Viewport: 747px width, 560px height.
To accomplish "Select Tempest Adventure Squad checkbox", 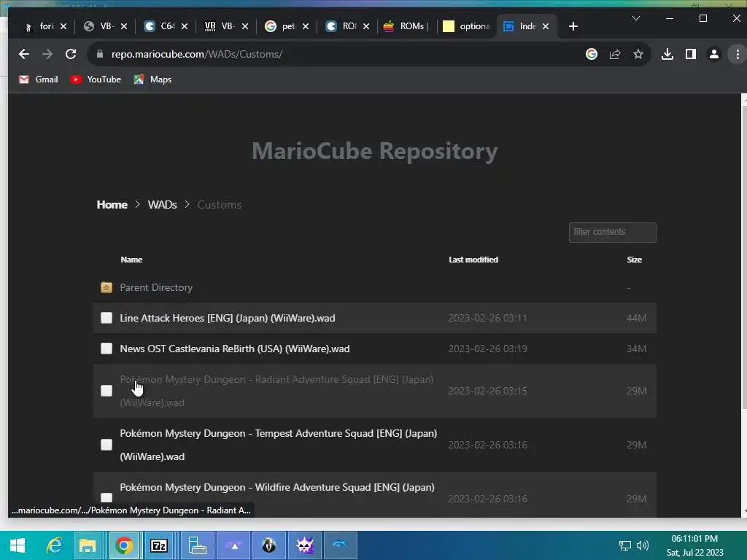I will click(x=107, y=445).
